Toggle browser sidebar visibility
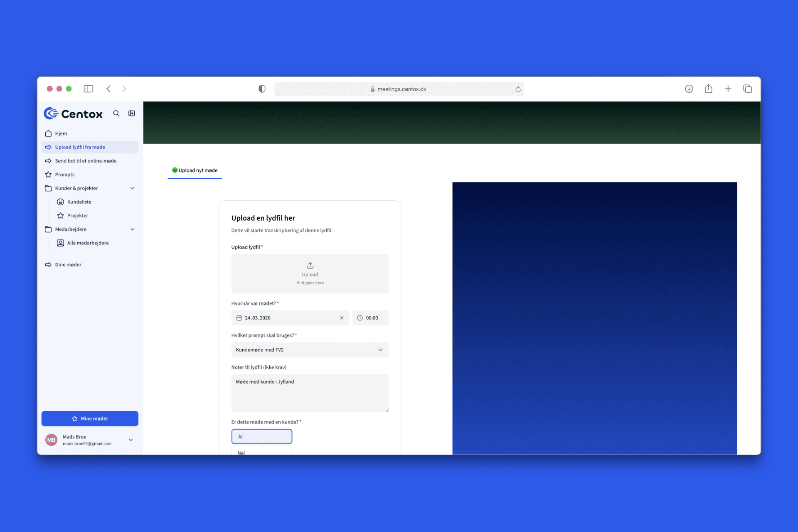This screenshot has height=532, width=798. point(89,89)
